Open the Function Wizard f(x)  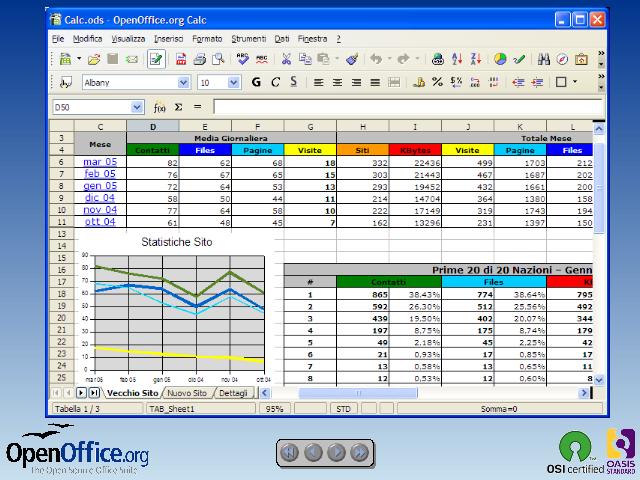pyautogui.click(x=159, y=107)
